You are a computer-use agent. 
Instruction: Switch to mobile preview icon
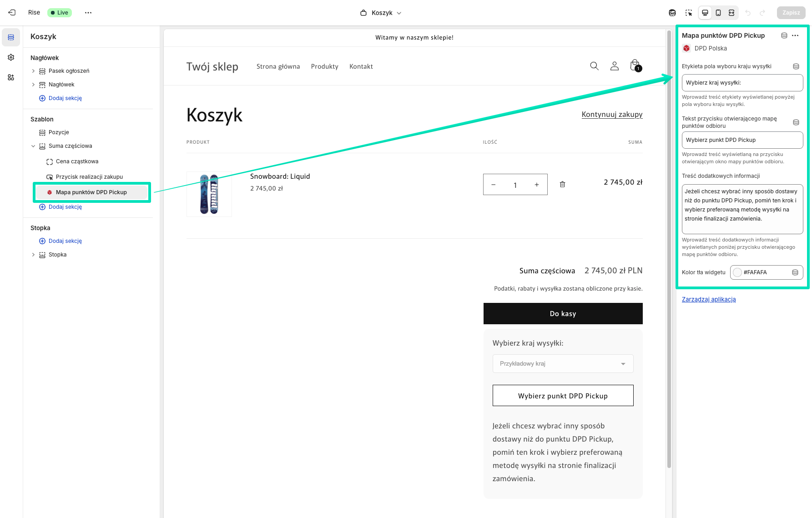tap(718, 13)
